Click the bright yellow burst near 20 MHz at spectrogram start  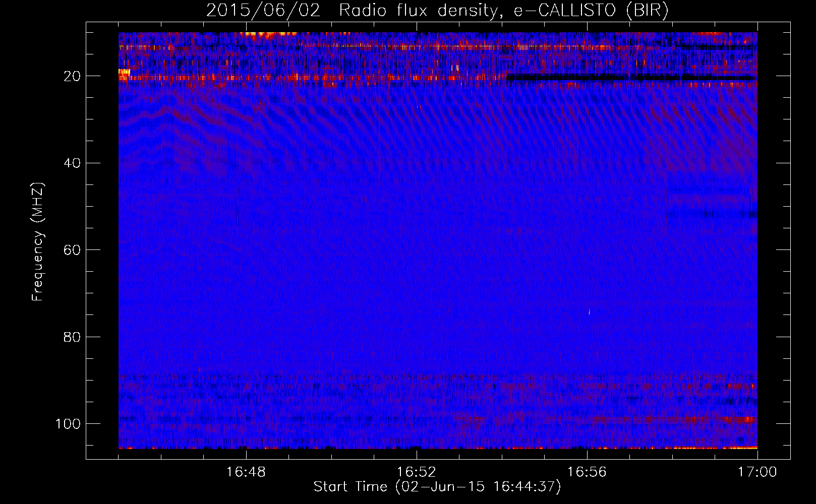124,72
